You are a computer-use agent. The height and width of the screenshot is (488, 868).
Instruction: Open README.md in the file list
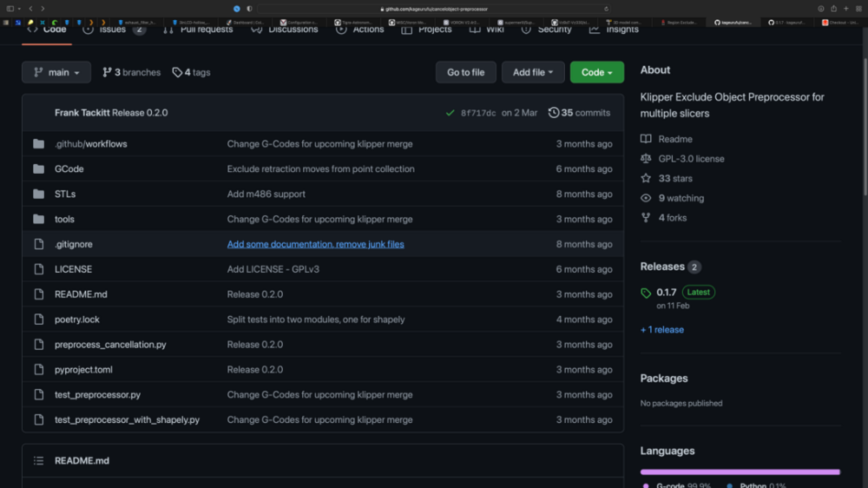(81, 294)
